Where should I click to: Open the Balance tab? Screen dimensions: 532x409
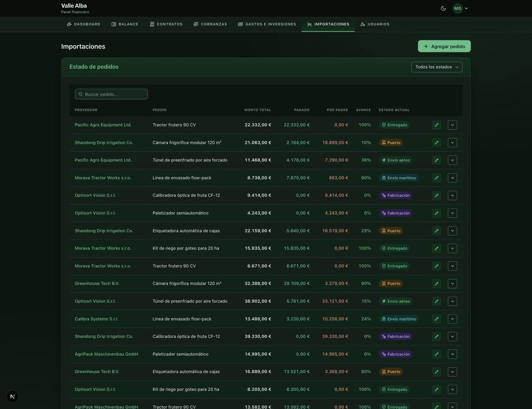[125, 24]
